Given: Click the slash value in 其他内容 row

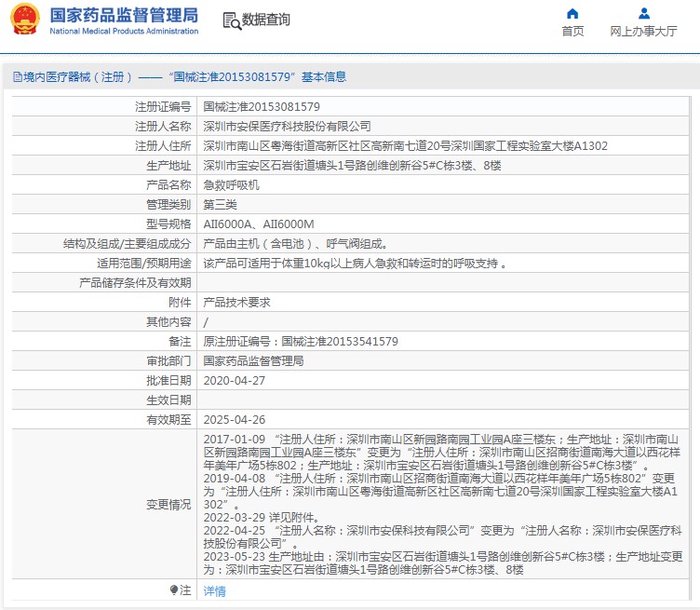Looking at the screenshot, I should [206, 322].
